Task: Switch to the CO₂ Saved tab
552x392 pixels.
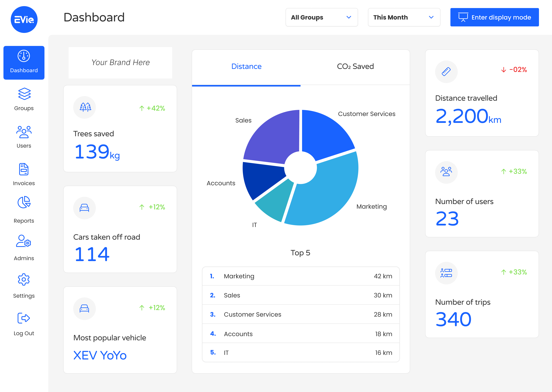Action: (x=355, y=66)
